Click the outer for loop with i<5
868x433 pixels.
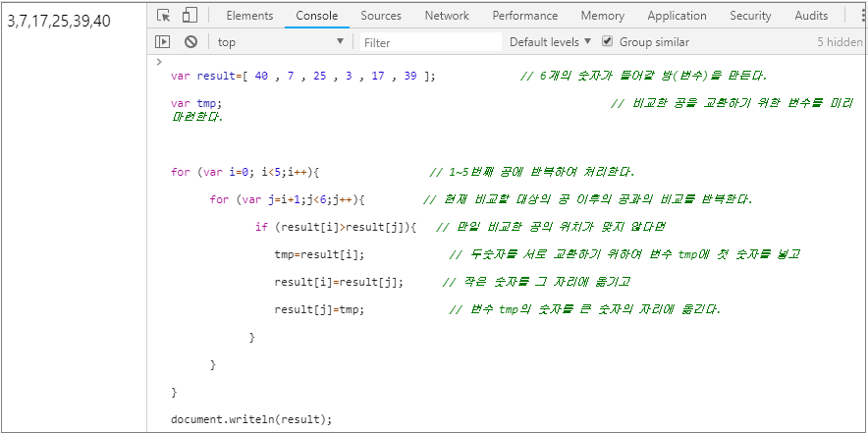[245, 172]
